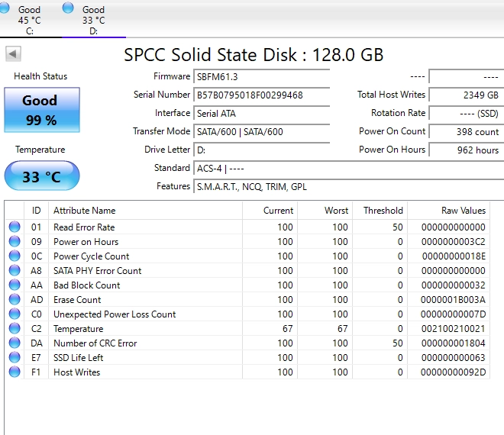Select the D: drive status icon
The image size is (504, 435).
click(x=68, y=8)
